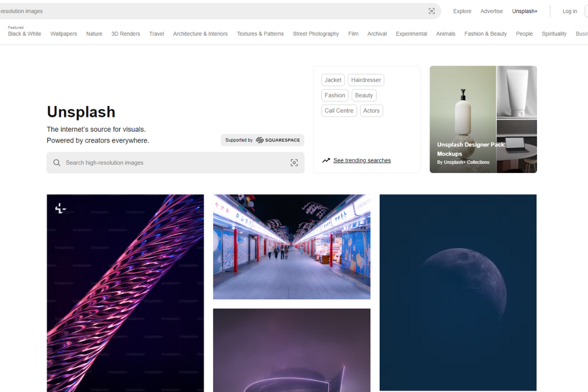Open the Spirituality topic

(x=554, y=34)
